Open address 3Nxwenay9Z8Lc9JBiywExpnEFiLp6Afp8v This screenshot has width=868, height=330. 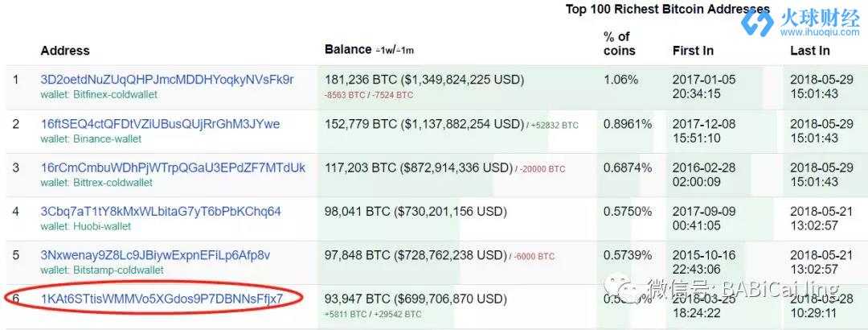click(x=155, y=255)
